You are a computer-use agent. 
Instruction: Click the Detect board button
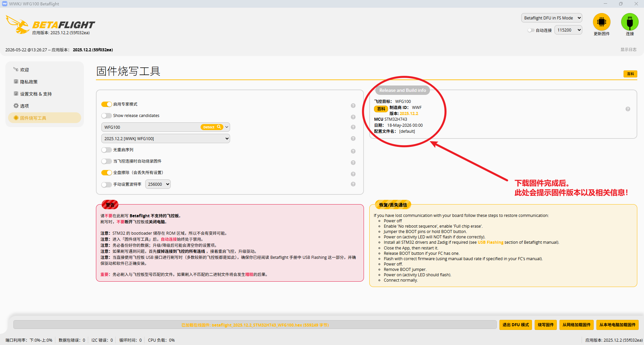[212, 127]
